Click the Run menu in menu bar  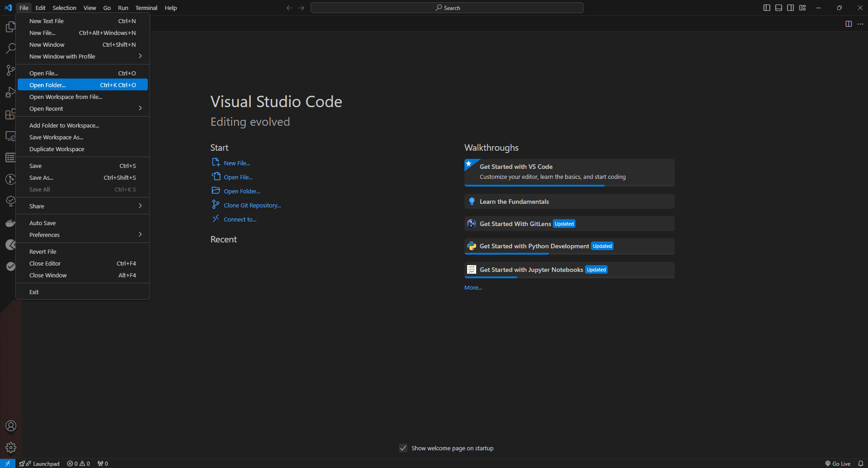pyautogui.click(x=123, y=8)
